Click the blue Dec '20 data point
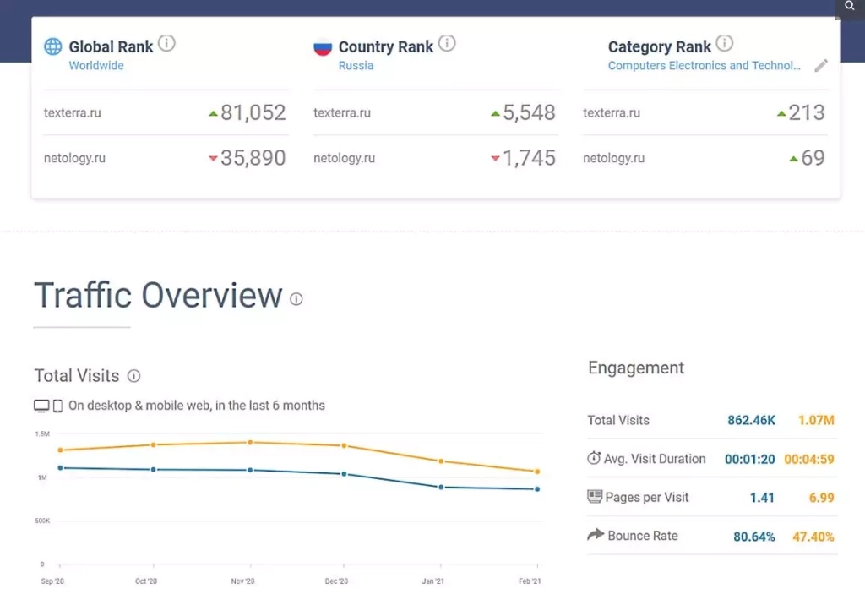This screenshot has width=865, height=616. (x=345, y=473)
